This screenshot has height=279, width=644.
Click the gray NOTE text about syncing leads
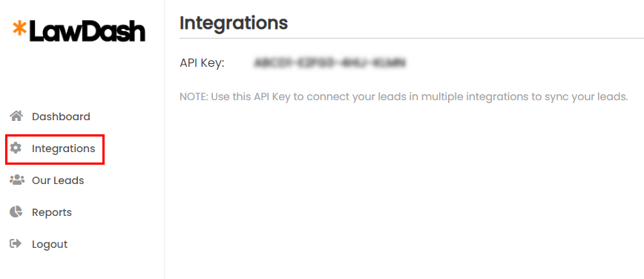[x=404, y=97]
